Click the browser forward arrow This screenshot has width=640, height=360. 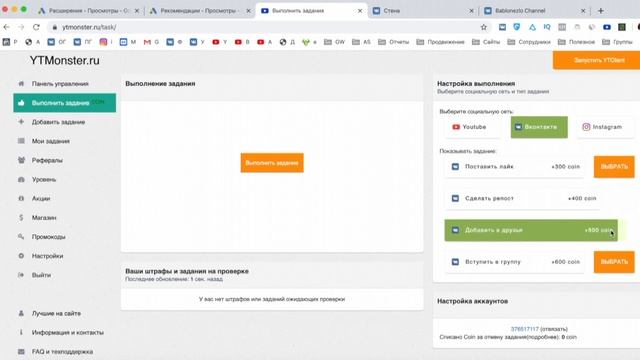(x=21, y=27)
